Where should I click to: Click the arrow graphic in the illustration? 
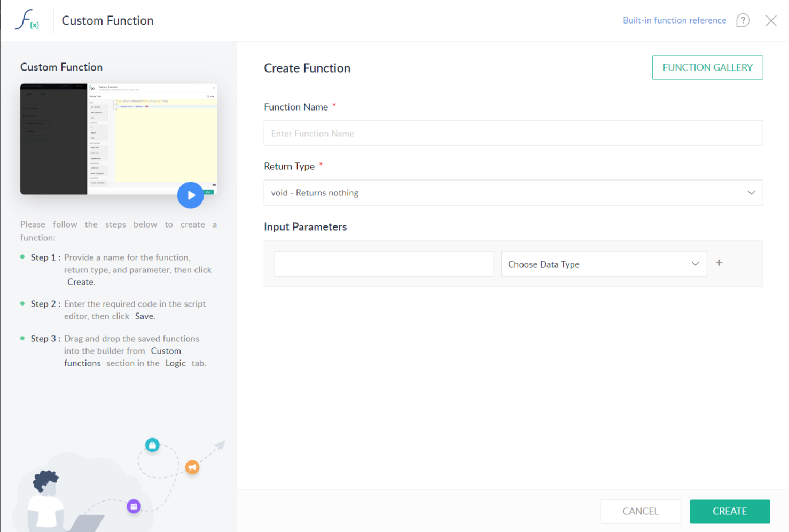point(219,445)
